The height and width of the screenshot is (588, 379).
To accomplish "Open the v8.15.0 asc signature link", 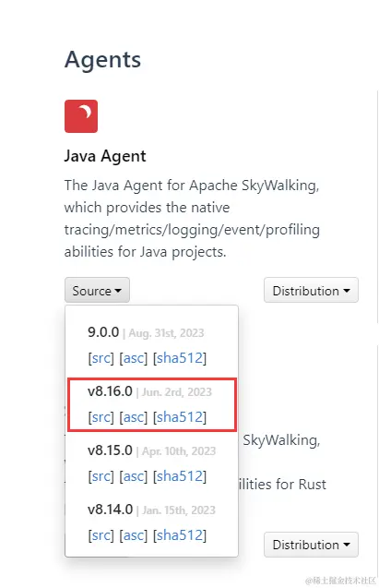I will click(134, 476).
